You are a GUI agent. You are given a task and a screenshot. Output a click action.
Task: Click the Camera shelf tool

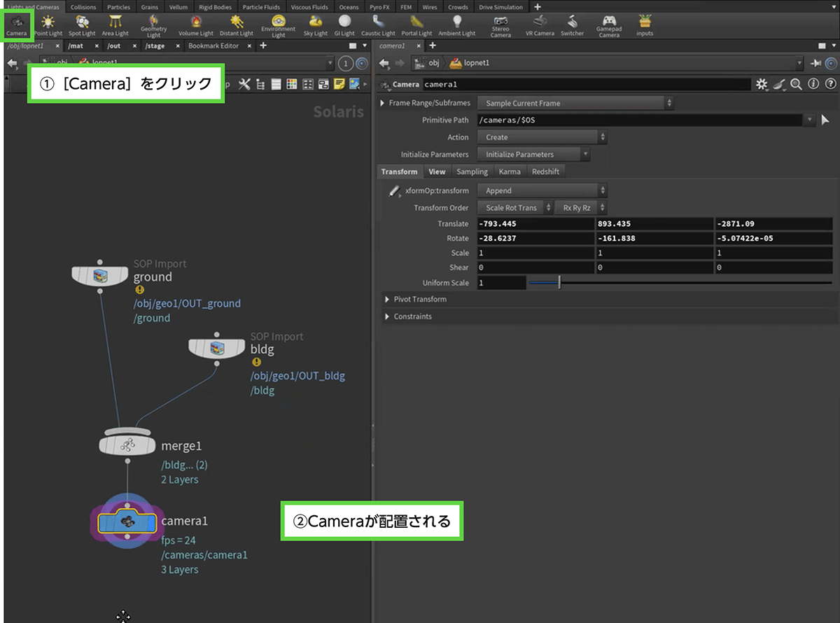(x=16, y=24)
